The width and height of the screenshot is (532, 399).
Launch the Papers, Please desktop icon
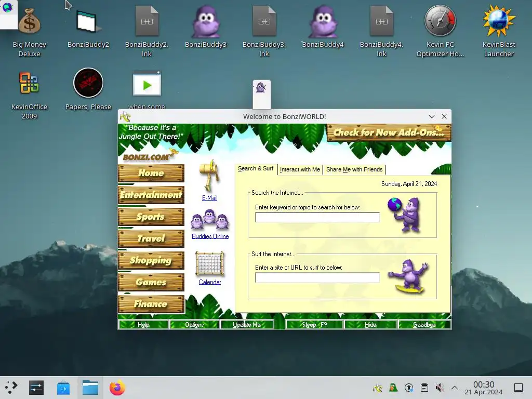[x=88, y=83]
